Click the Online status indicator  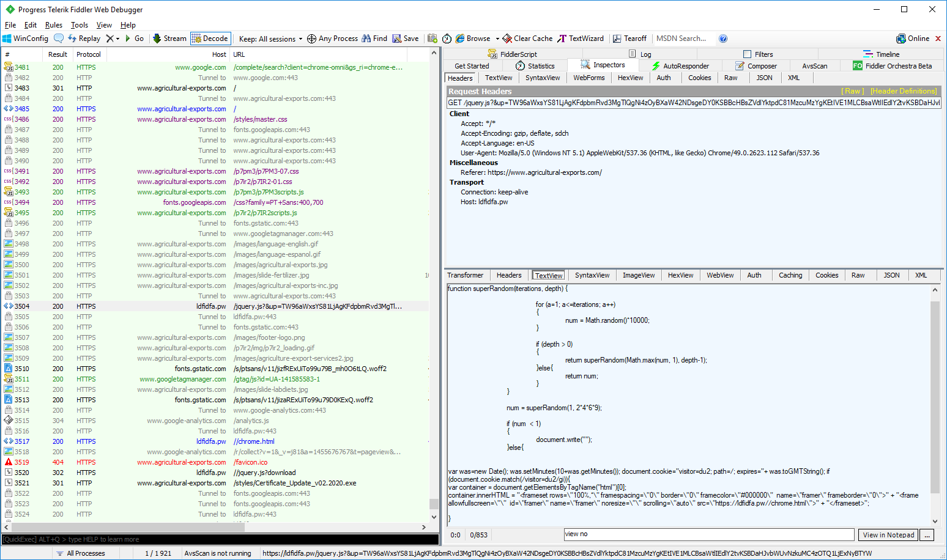[x=913, y=39]
